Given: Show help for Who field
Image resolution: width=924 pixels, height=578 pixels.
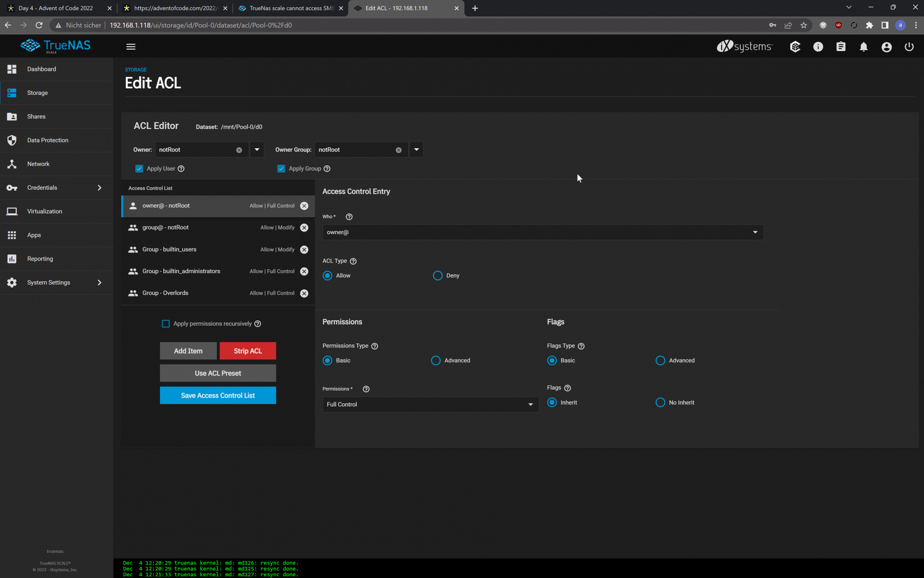Looking at the screenshot, I should pos(349,217).
